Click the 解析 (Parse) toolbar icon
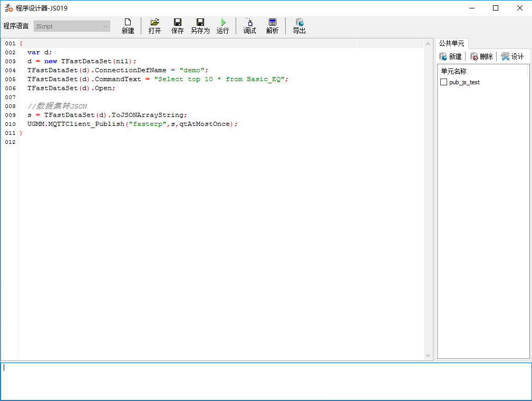Viewport: 532px width, 401px height. click(x=272, y=26)
